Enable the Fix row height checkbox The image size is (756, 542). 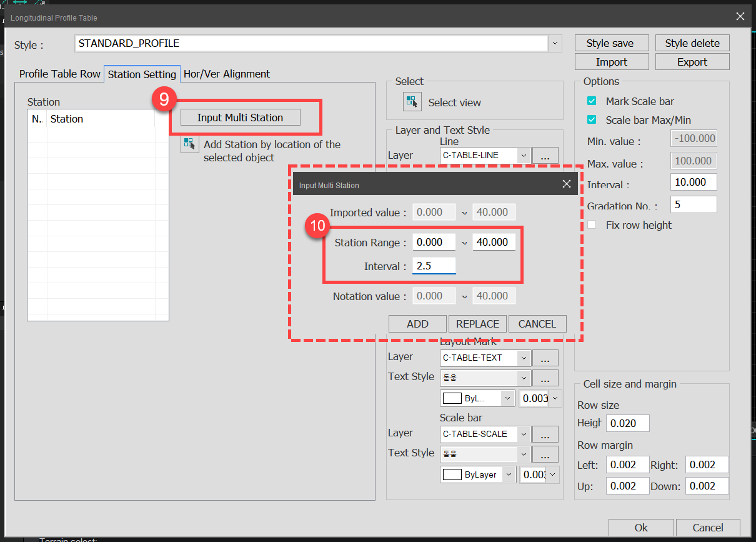coord(592,224)
